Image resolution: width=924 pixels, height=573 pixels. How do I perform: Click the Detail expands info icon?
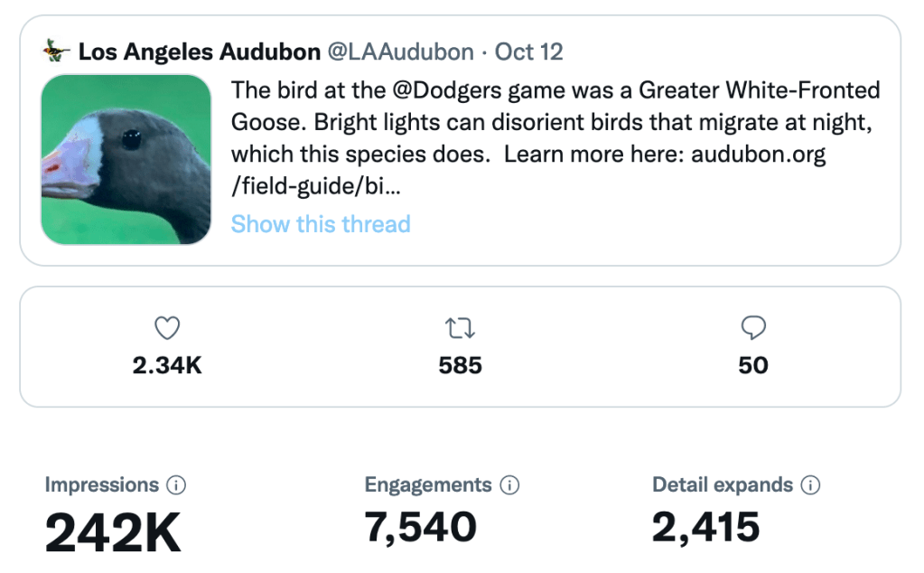point(811,485)
